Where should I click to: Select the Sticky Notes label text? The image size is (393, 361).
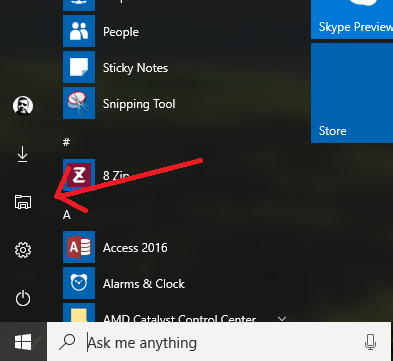135,68
